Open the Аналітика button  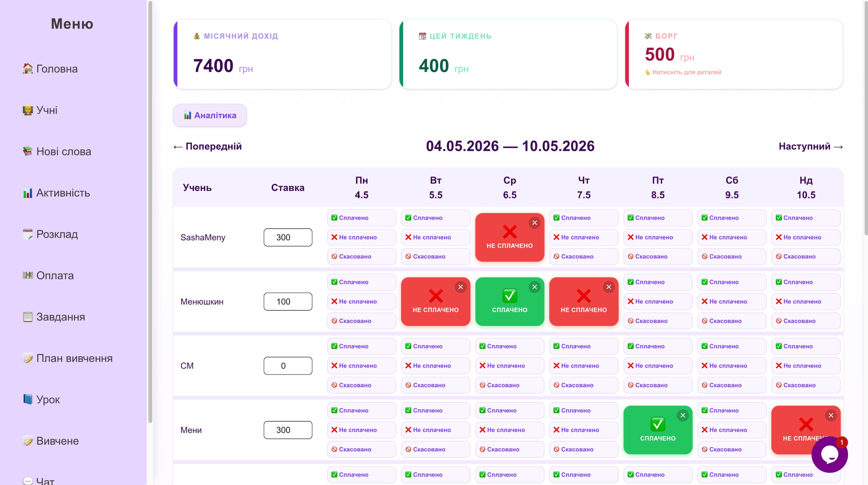coord(210,115)
